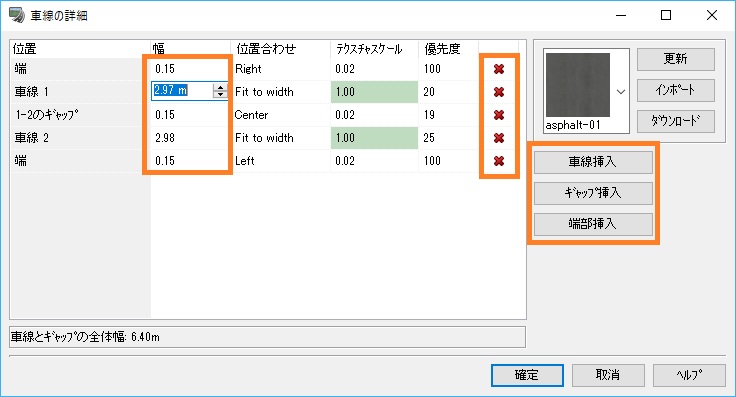This screenshot has width=736, height=397.
Task: Click 端部挿入 to insert an edge
Action: [x=593, y=224]
